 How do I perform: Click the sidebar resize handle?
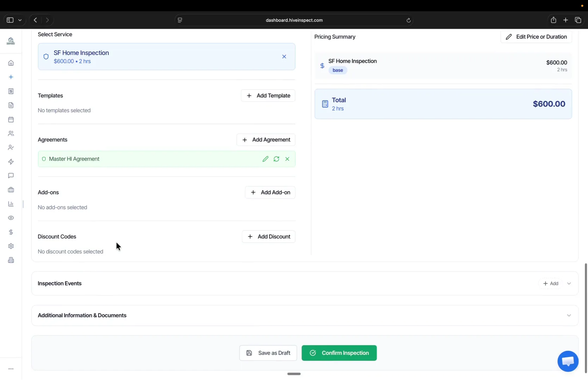point(23,204)
